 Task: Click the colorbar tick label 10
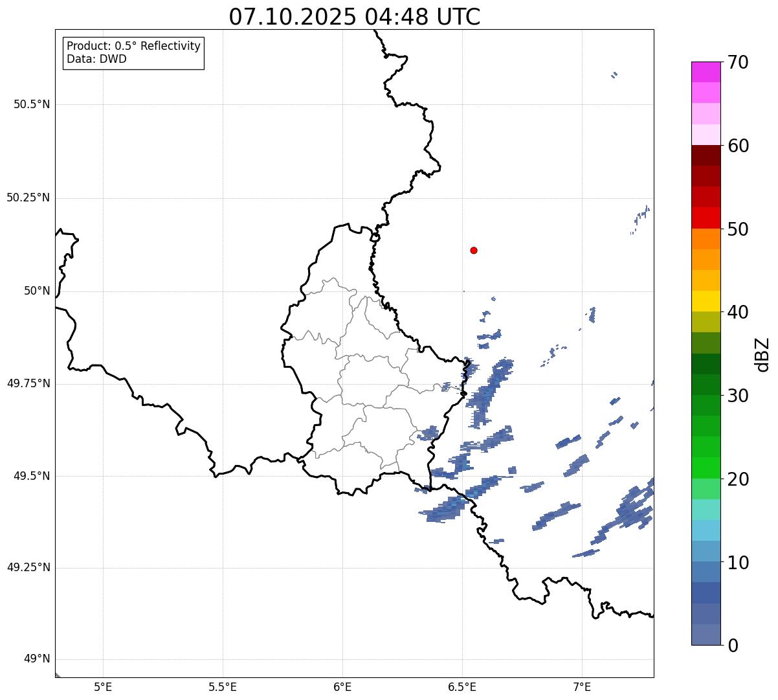738,563
